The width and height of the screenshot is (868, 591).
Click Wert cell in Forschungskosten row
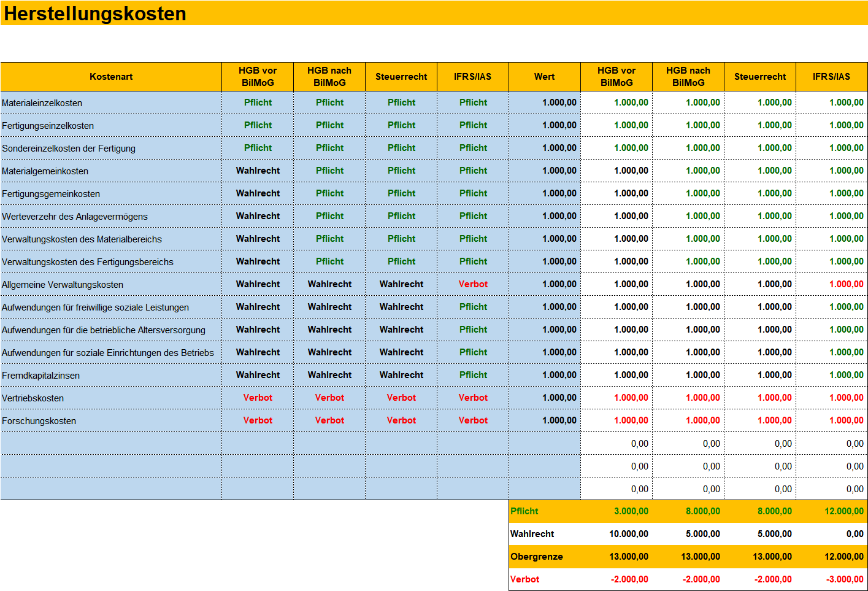click(545, 420)
